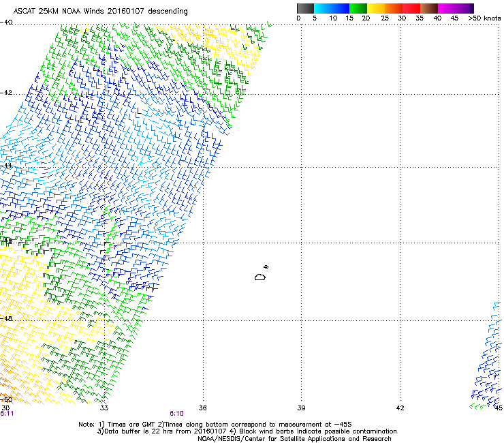Click the magenta 40-45 knots legend swatch

[447, 8]
